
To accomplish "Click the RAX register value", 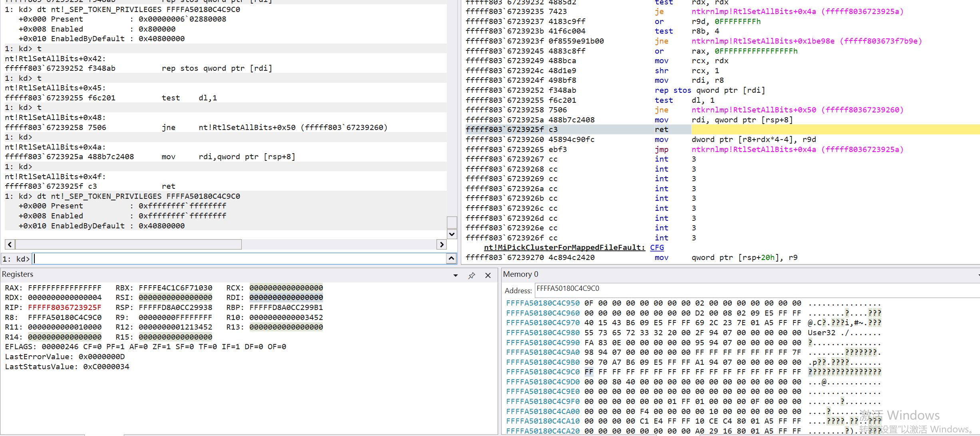I will pyautogui.click(x=65, y=288).
